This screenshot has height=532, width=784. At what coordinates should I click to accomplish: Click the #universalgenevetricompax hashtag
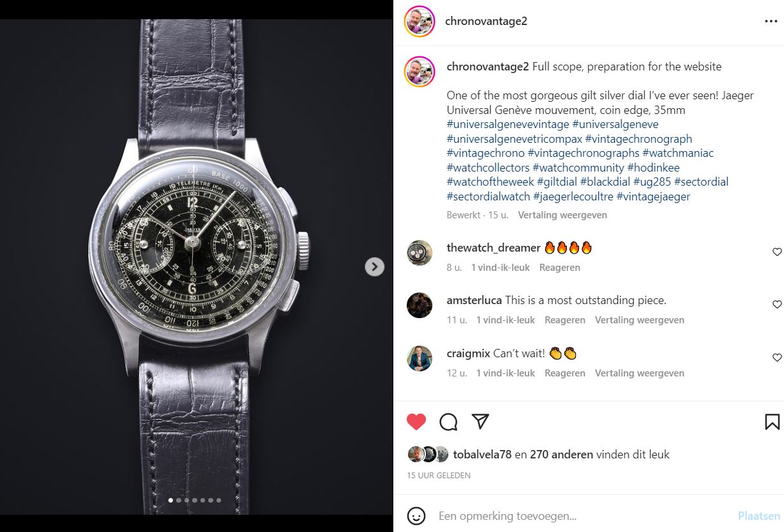[x=514, y=138]
